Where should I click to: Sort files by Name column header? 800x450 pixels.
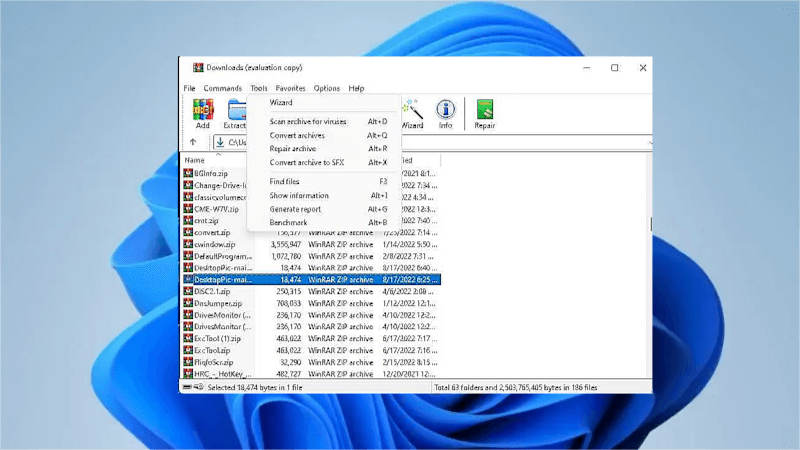tap(195, 160)
